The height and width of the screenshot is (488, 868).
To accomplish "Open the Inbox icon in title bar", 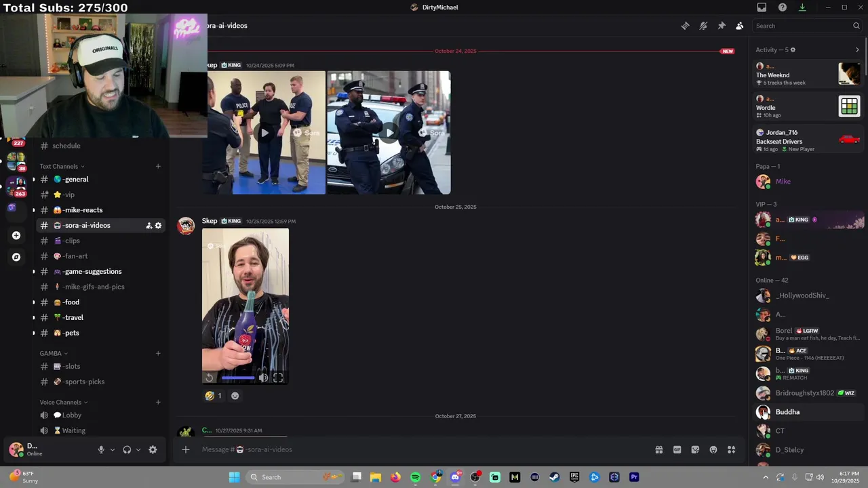I will point(762,7).
